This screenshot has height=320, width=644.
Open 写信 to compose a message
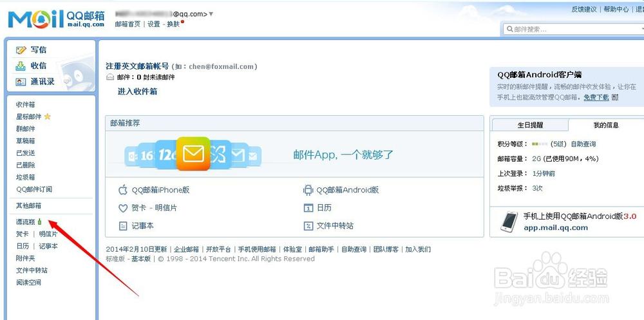tap(39, 50)
